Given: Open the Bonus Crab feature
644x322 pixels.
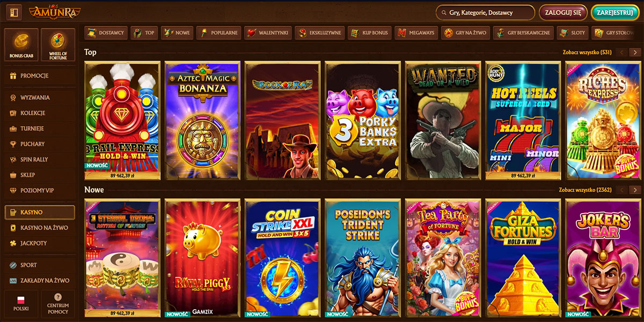Looking at the screenshot, I should pyautogui.click(x=21, y=45).
